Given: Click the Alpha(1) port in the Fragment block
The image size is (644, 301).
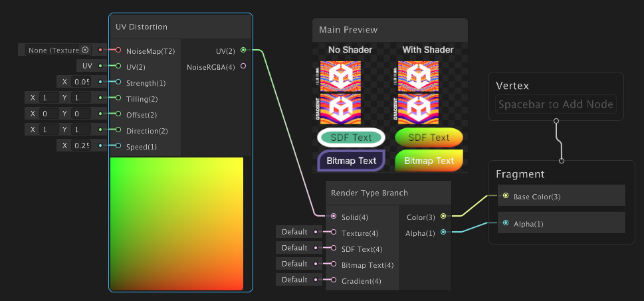Looking at the screenshot, I should [506, 223].
